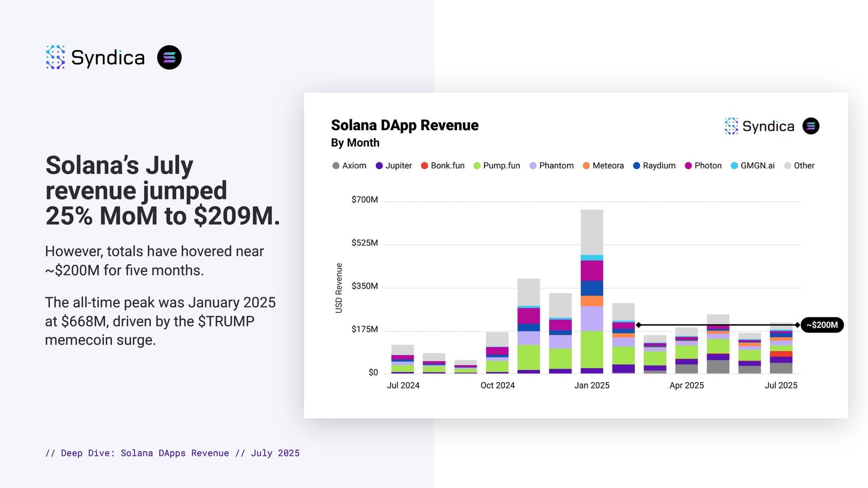Select the Axiom legend label

(x=354, y=166)
